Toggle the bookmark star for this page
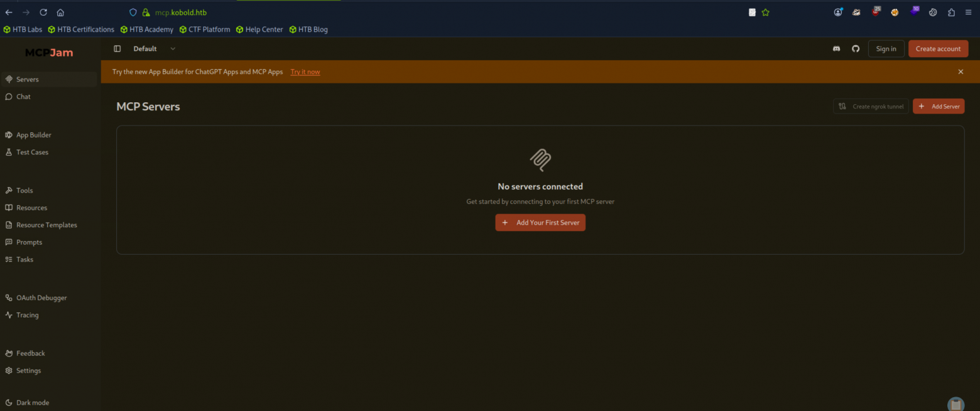980x411 pixels. 765,12
